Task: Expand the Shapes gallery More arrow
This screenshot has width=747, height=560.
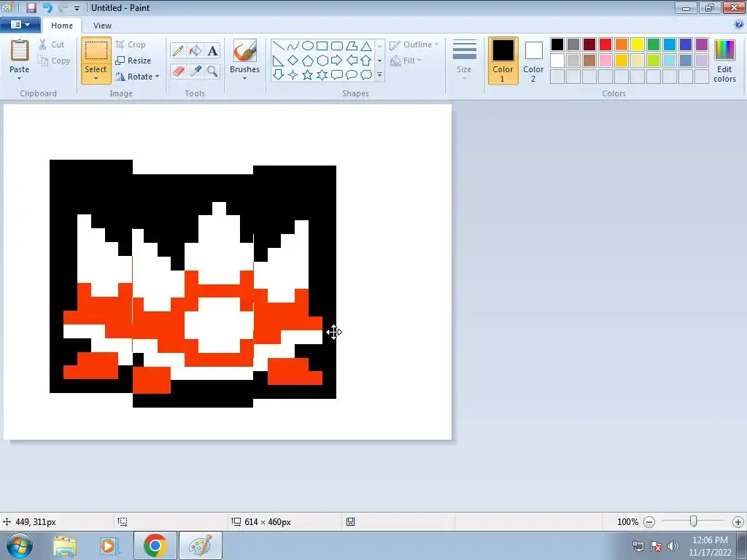Action: pos(379,75)
